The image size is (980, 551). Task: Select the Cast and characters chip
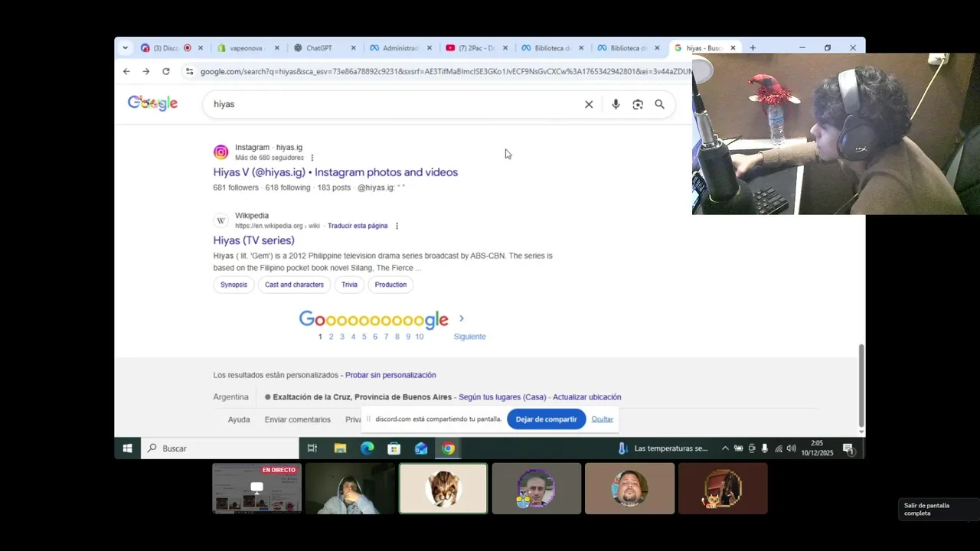(294, 285)
